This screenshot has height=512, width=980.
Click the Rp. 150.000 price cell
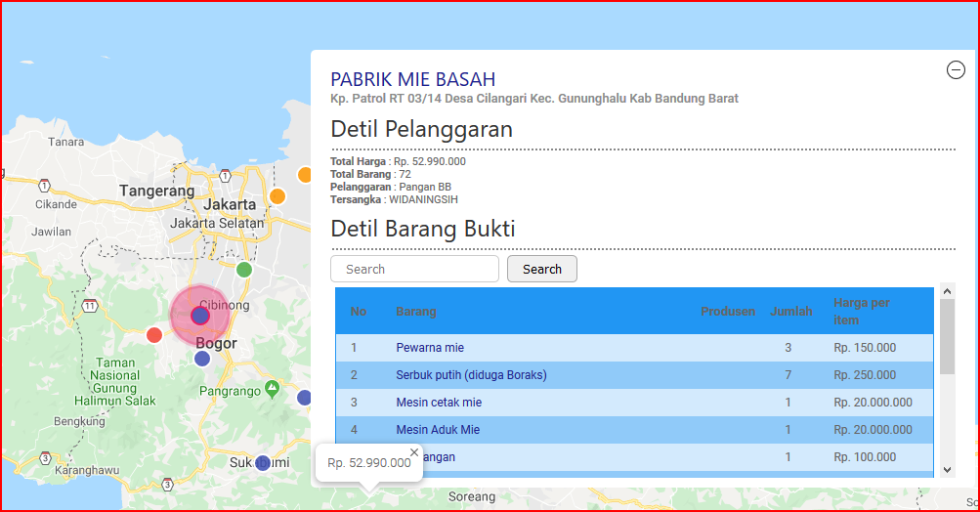coord(865,348)
